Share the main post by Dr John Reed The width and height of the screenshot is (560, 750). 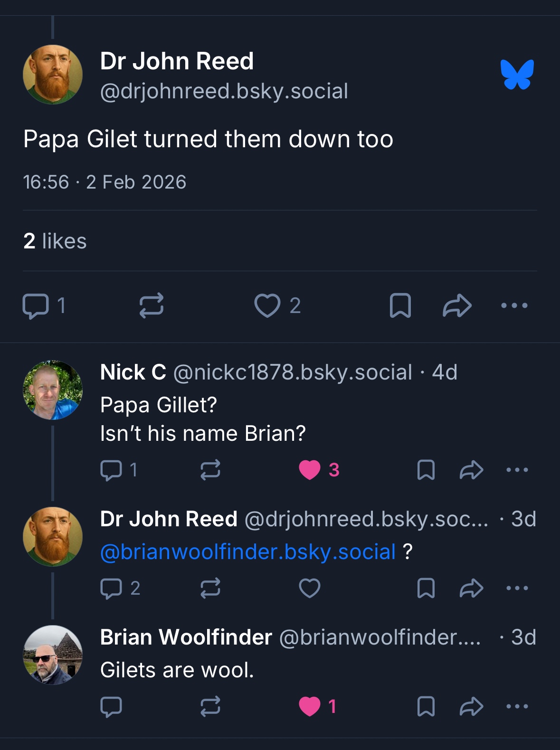coord(457,305)
